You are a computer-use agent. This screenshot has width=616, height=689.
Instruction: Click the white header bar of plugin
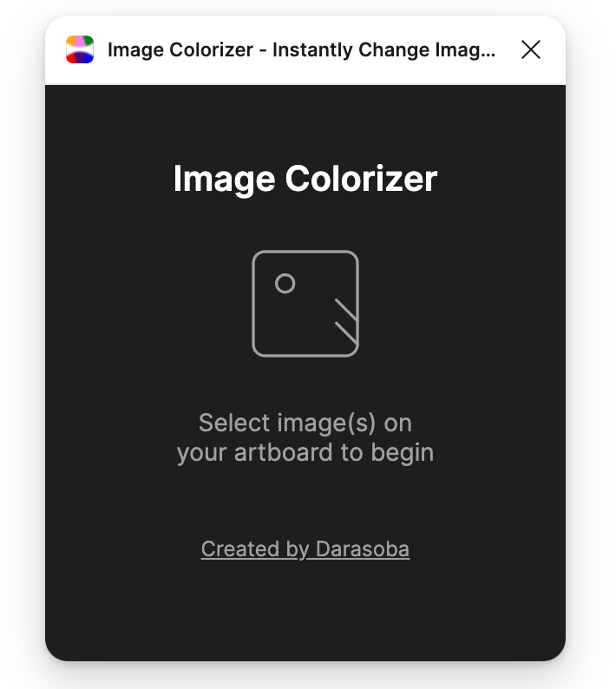305,49
